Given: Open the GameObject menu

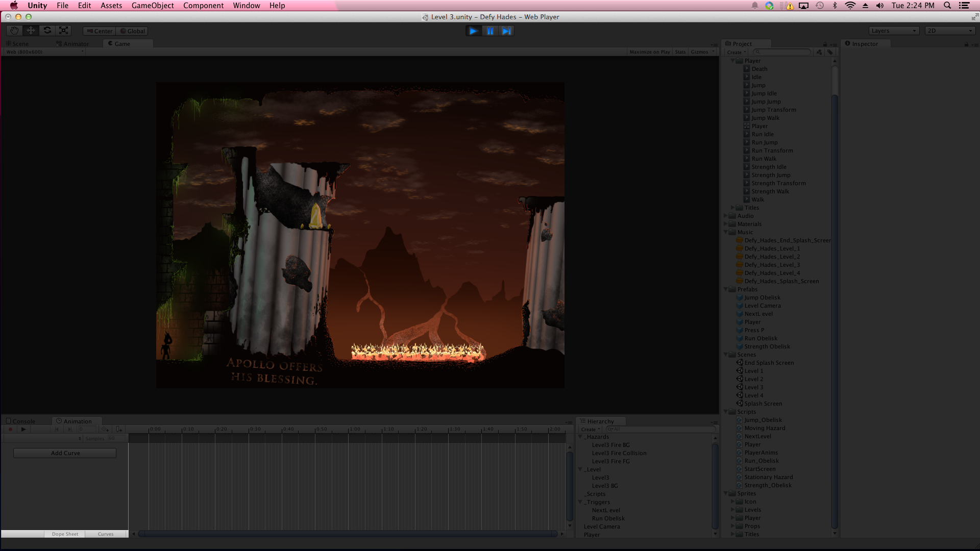Looking at the screenshot, I should click(x=153, y=6).
